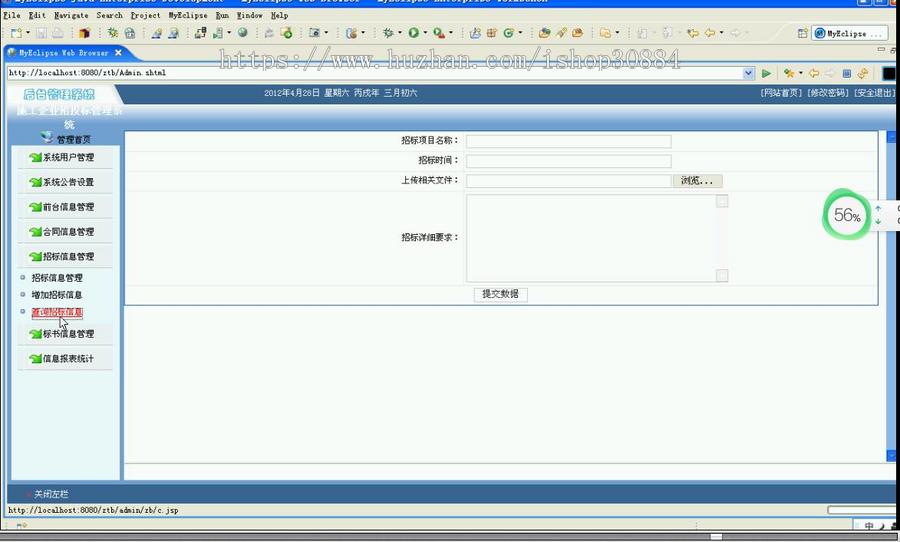
Task: Expand the 信息报表统计 sidebar section
Action: point(67,359)
